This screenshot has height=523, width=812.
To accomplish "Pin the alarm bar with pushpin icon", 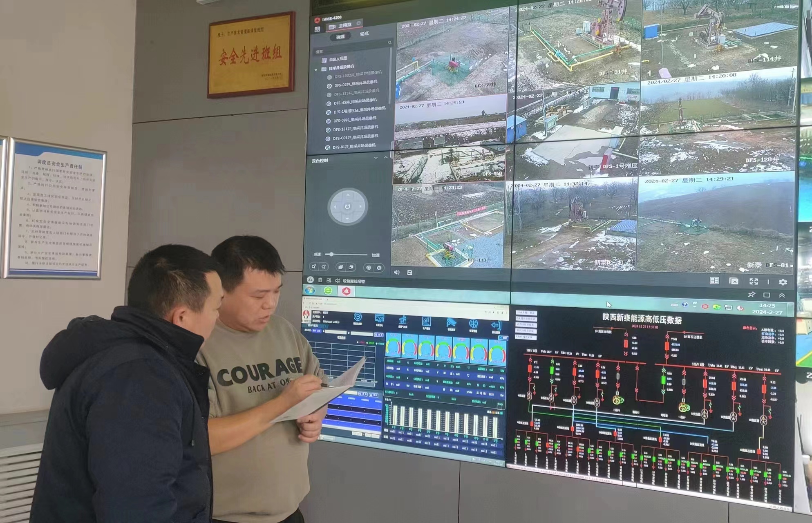I will point(751,295).
